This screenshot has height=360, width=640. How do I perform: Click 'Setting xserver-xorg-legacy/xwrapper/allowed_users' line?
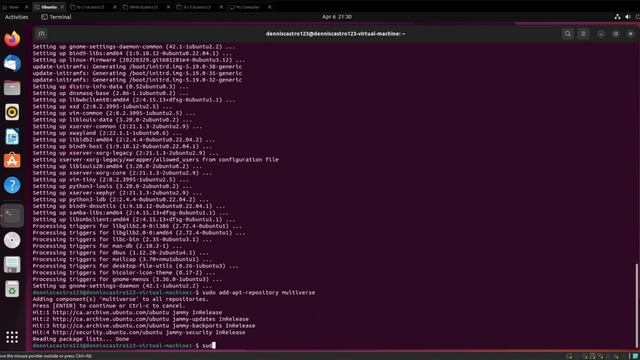click(x=156, y=160)
